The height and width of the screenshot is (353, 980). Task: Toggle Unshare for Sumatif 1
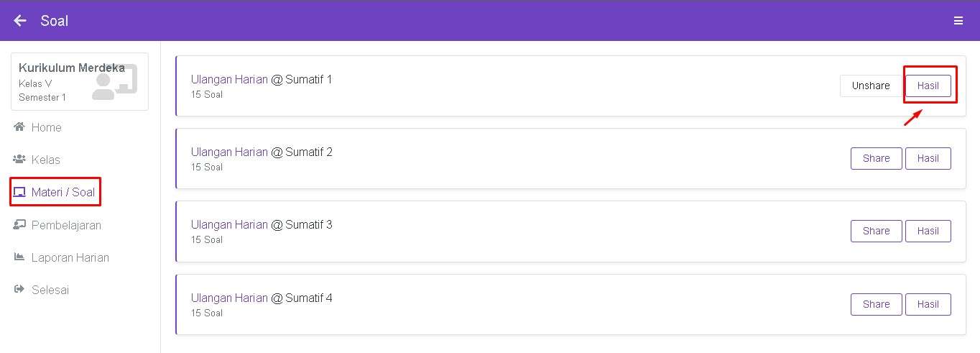[x=871, y=86]
